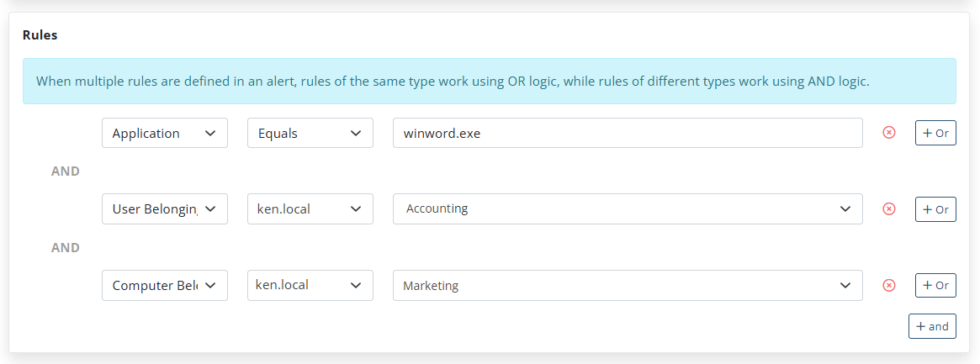Remove the winword.exe Application rule

coord(888,133)
